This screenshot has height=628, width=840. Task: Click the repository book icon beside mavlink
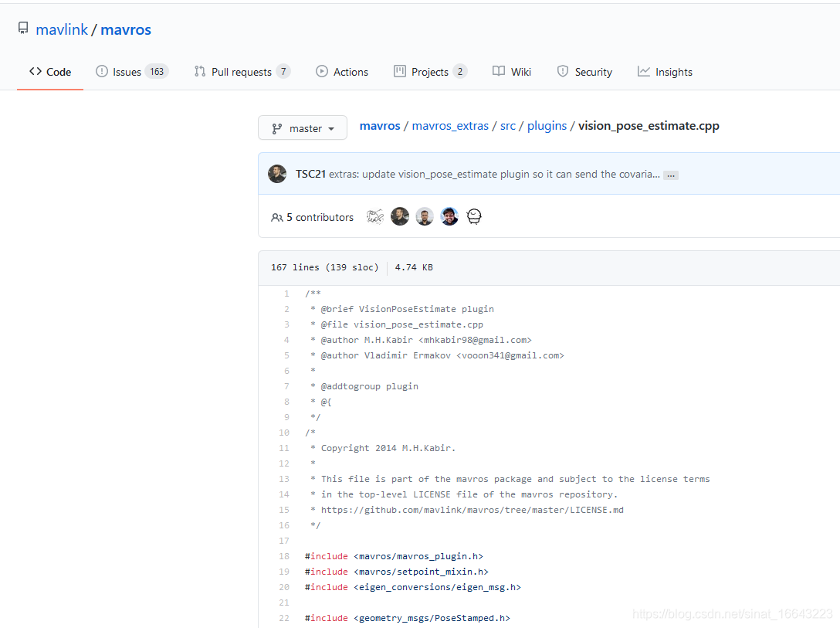[23, 28]
